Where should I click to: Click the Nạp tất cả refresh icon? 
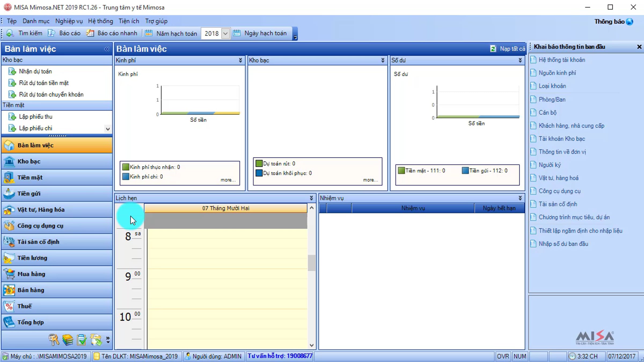(x=493, y=49)
